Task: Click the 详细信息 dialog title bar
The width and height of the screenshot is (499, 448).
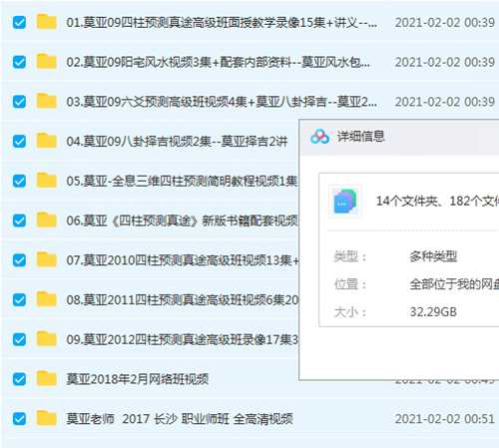Action: 399,138
